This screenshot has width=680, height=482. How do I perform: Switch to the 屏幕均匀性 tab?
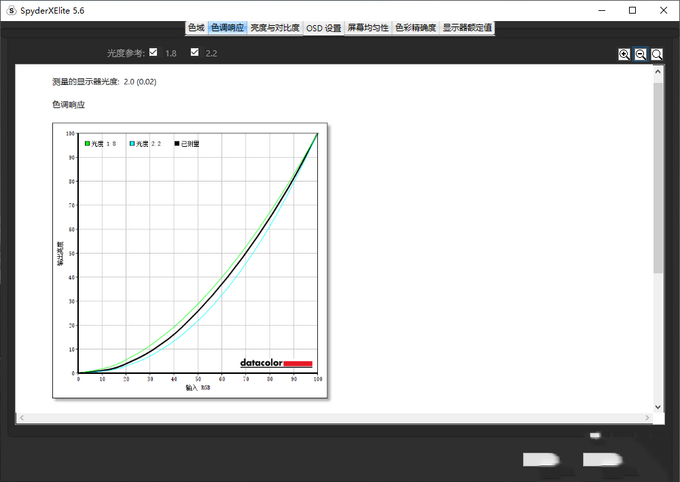368,28
